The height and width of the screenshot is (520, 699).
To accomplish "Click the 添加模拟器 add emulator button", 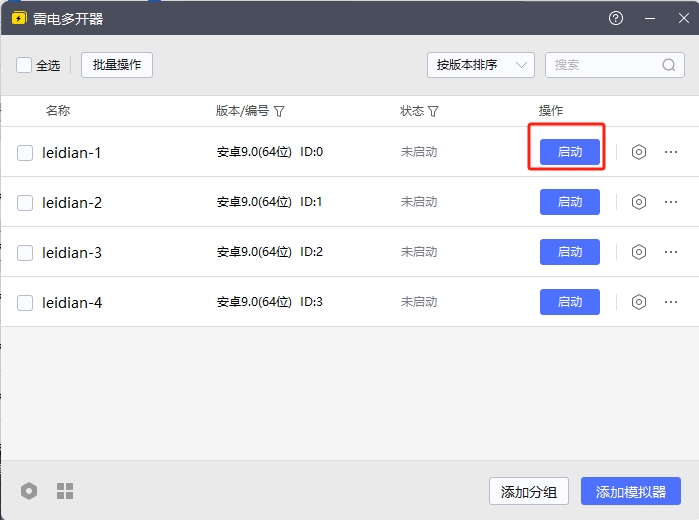I will point(631,491).
